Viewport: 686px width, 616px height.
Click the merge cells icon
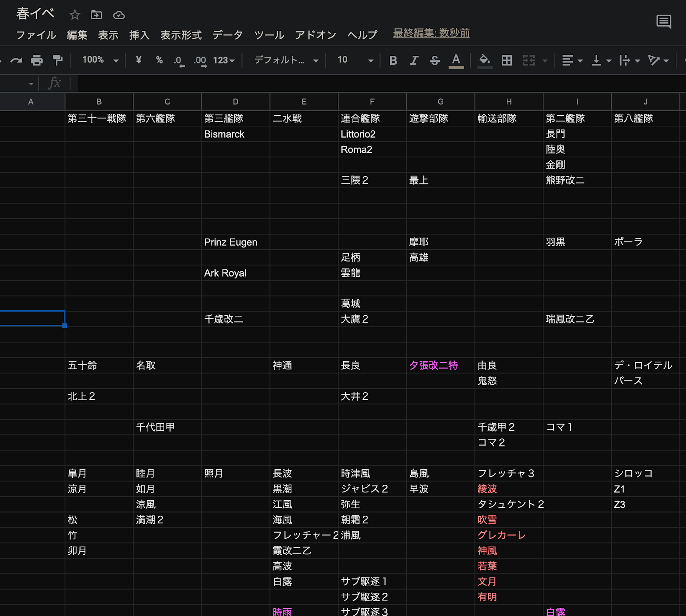click(x=529, y=60)
